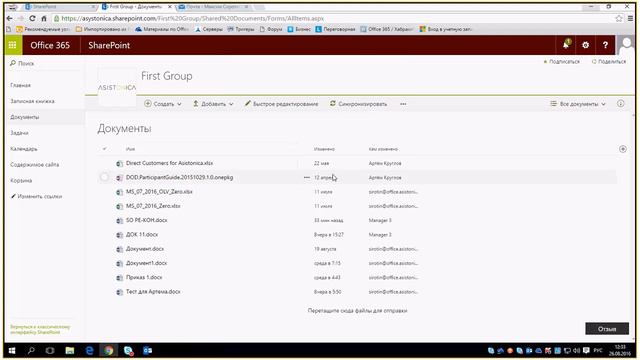Reload the page in browser
The image size is (640, 360).
[32, 18]
